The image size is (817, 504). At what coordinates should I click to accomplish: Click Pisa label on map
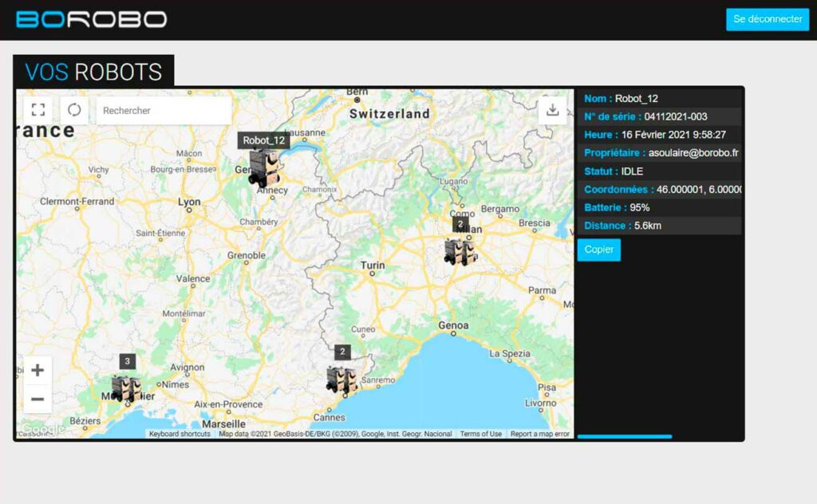tap(547, 388)
